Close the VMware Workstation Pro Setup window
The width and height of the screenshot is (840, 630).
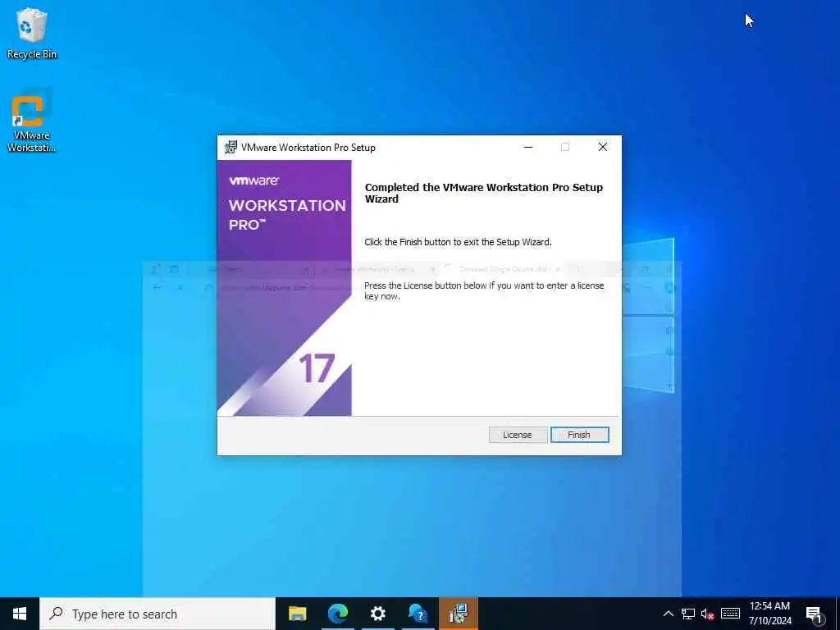tap(603, 148)
